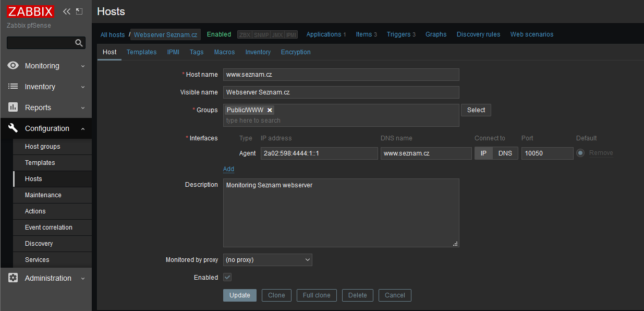Click the ZABBIX logo

[x=30, y=11]
